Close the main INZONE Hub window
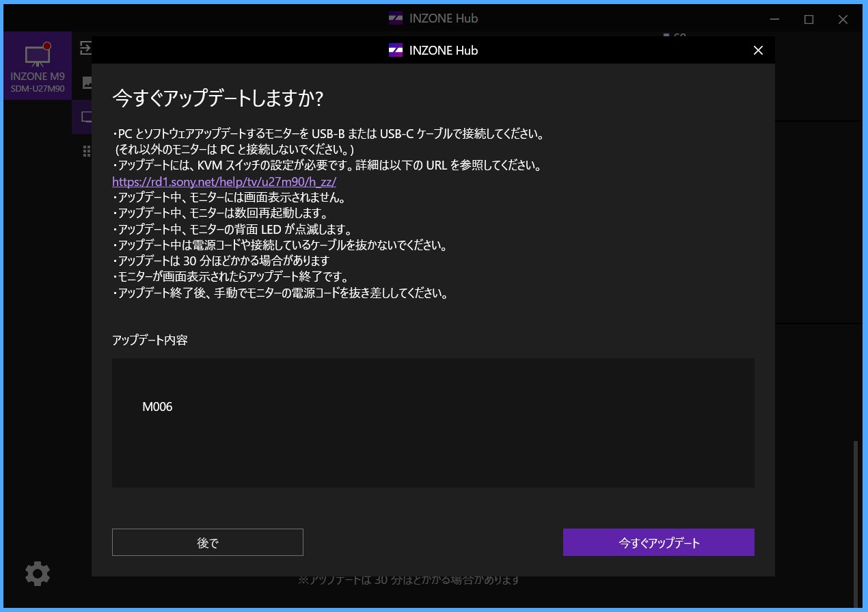This screenshot has height=612, width=868. pyautogui.click(x=843, y=19)
